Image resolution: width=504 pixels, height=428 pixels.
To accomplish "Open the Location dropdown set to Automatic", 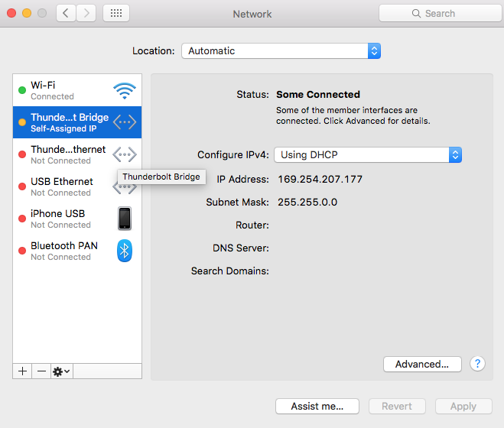I will [x=281, y=51].
